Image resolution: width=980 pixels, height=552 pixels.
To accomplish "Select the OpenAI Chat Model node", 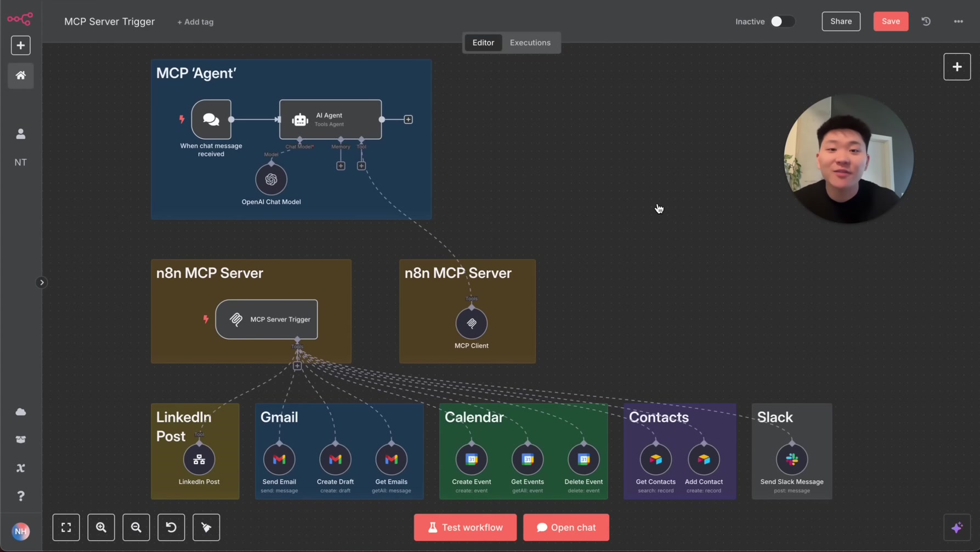I will coord(271,179).
